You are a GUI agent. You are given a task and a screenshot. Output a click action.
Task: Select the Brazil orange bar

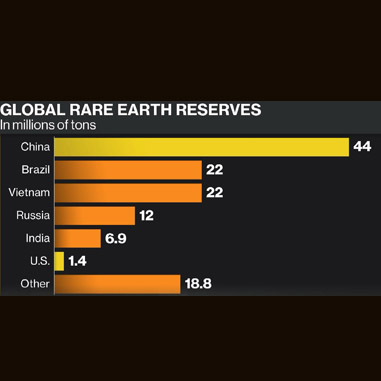(x=128, y=170)
